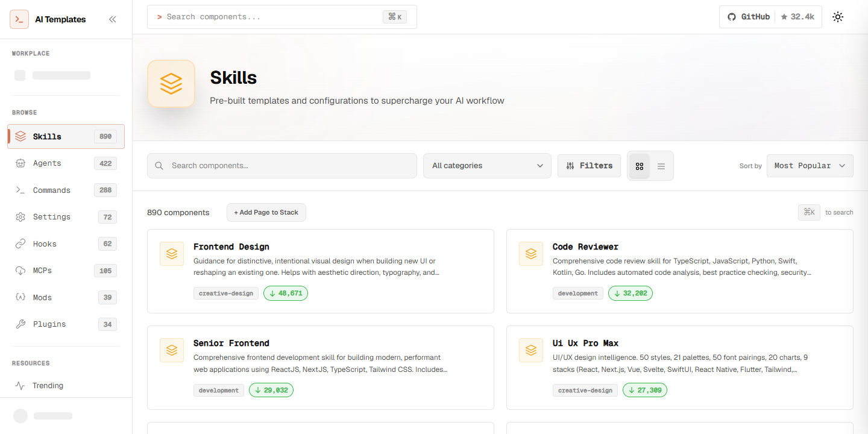
Task: Toggle the light/dark theme sun icon
Action: [x=838, y=17]
